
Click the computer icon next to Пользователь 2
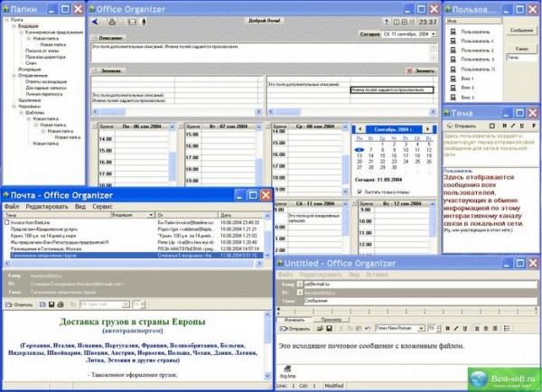coord(453,51)
